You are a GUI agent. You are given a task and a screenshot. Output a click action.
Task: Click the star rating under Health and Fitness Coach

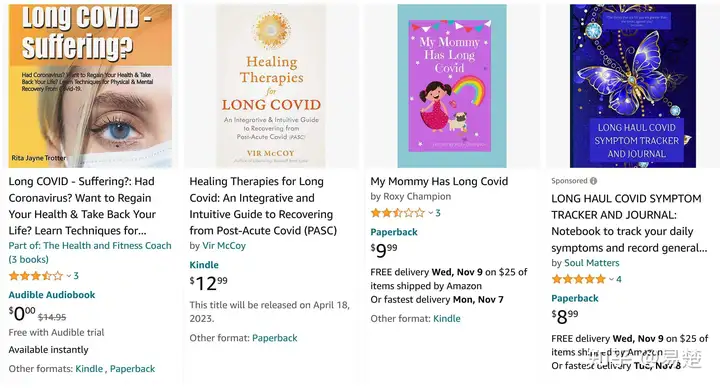click(36, 276)
